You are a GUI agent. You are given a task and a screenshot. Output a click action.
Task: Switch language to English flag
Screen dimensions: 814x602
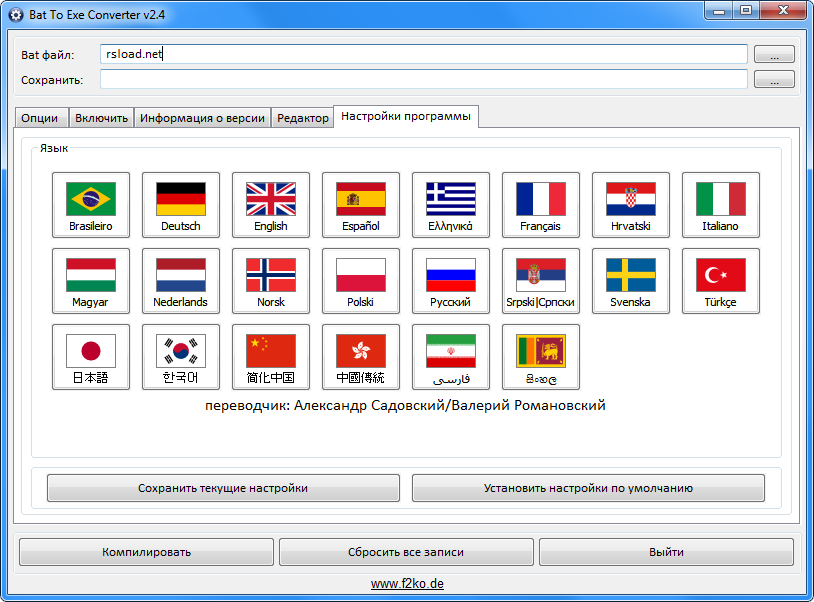point(271,205)
